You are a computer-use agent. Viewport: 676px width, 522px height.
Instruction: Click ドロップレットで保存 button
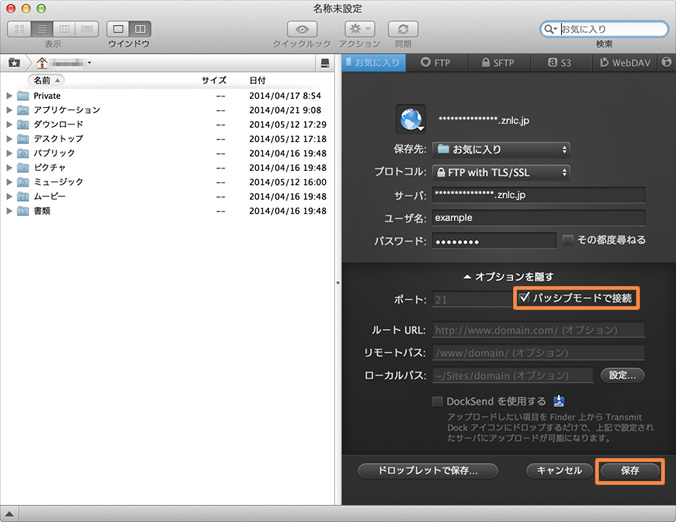[x=428, y=471]
